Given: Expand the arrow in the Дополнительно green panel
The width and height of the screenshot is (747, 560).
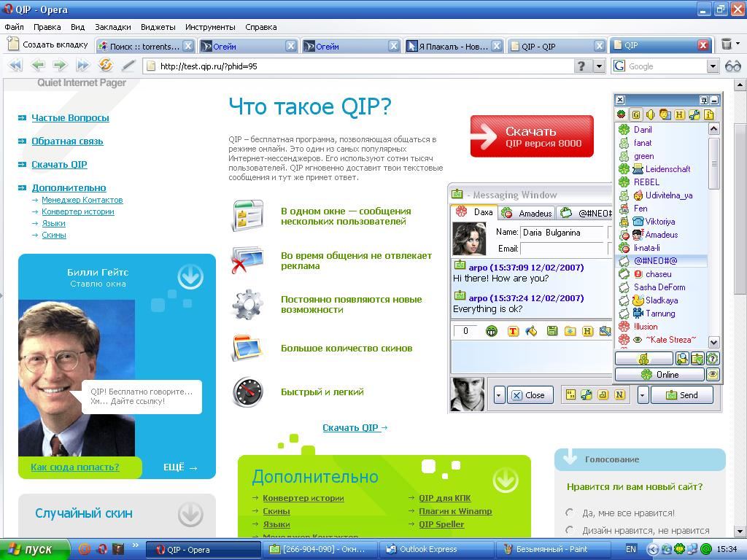Looking at the screenshot, I should coord(506,480).
